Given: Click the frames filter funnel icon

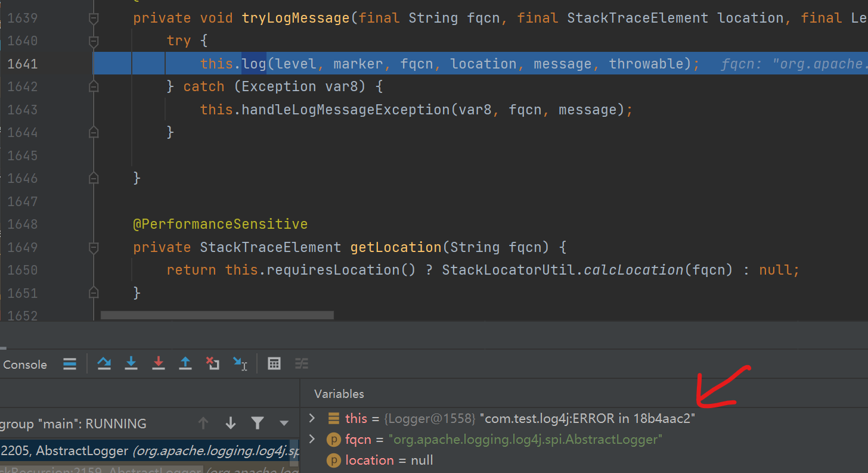Looking at the screenshot, I should pyautogui.click(x=258, y=424).
